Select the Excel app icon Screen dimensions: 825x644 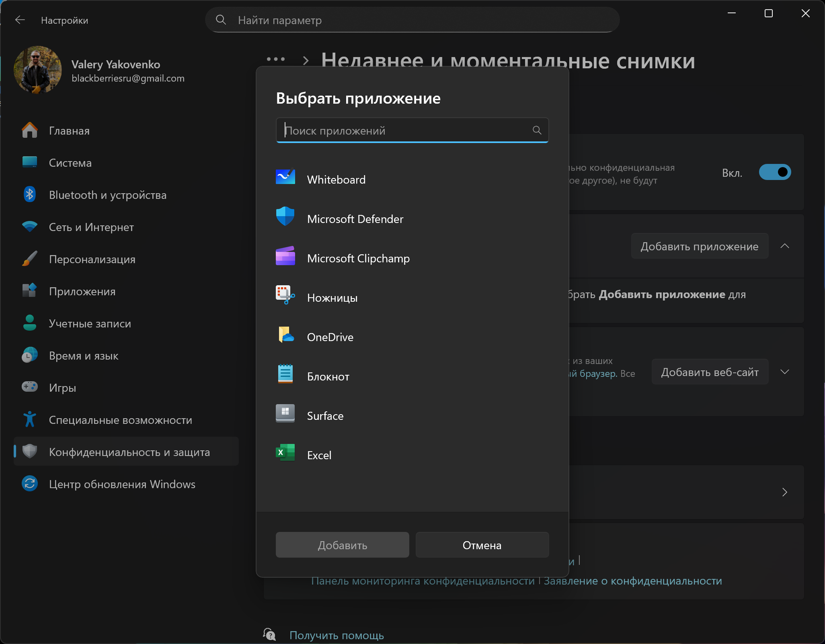pos(285,453)
